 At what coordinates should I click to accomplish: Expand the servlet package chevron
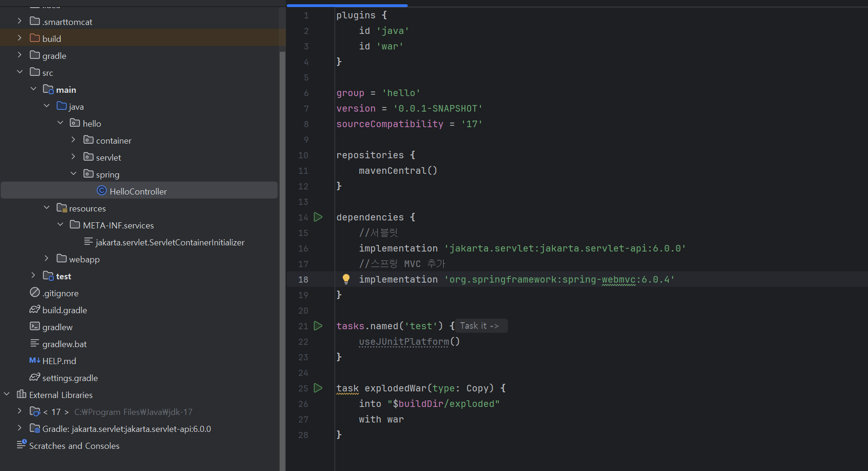click(x=73, y=157)
